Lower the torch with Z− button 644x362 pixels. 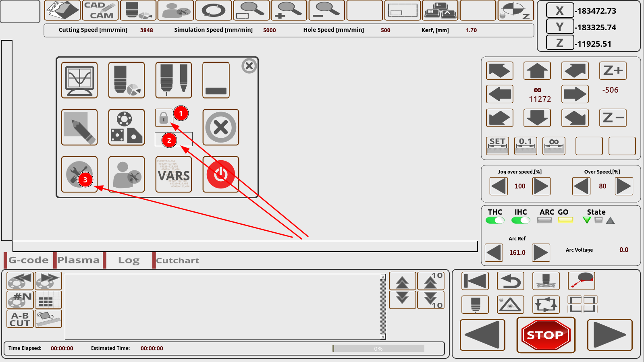pos(613,118)
